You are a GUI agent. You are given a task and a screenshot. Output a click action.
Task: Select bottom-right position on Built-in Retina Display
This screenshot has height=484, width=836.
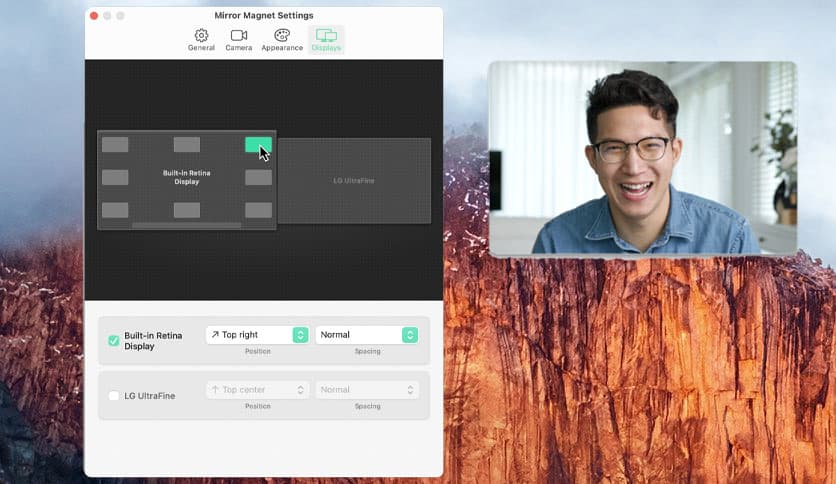tap(258, 210)
